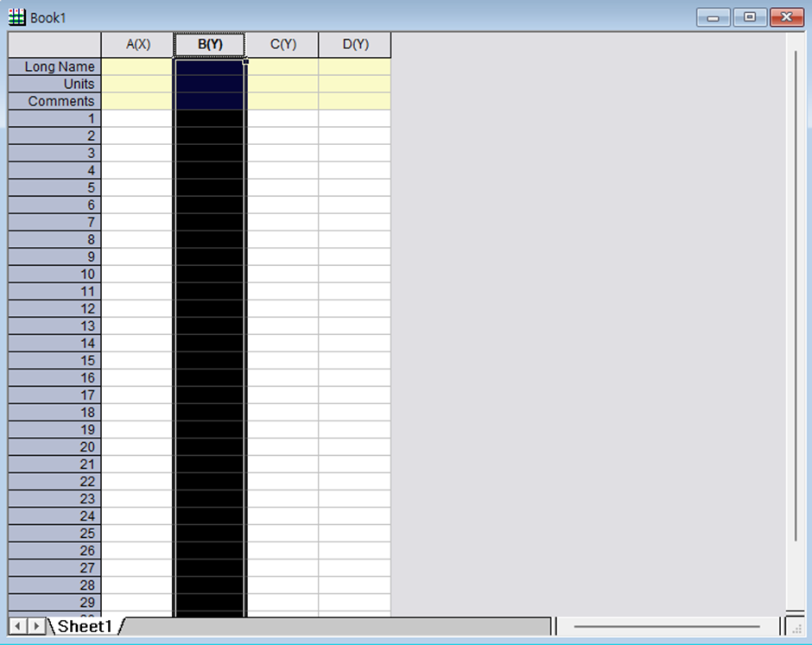This screenshot has width=812, height=645.
Task: Select the A(X) column header
Action: (136, 44)
